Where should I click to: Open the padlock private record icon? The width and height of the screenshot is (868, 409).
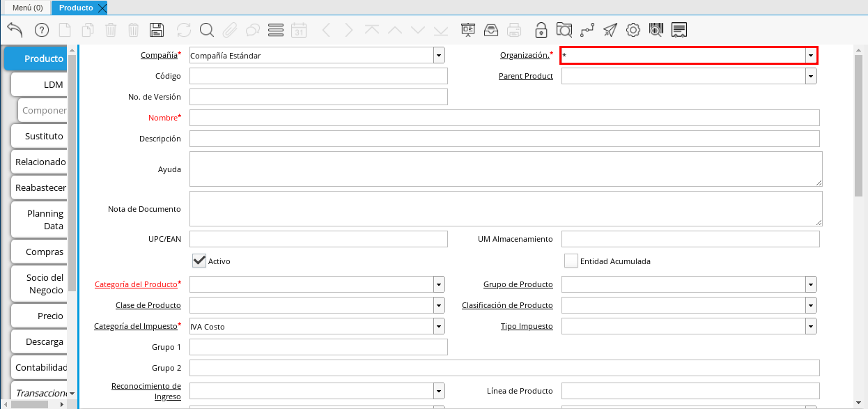[x=541, y=30]
